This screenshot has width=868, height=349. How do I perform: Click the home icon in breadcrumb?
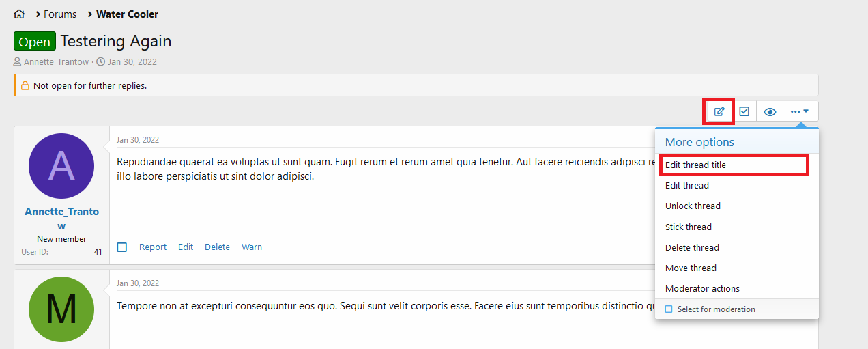(x=19, y=14)
